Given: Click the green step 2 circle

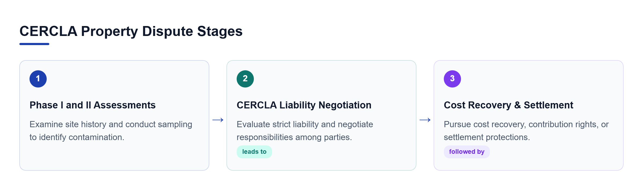Looking at the screenshot, I should point(245,79).
